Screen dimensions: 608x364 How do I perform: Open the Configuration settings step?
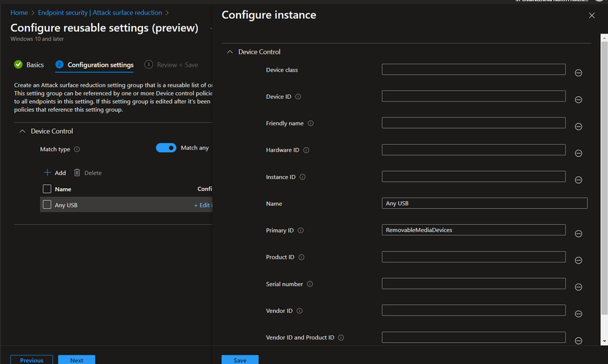[94, 65]
